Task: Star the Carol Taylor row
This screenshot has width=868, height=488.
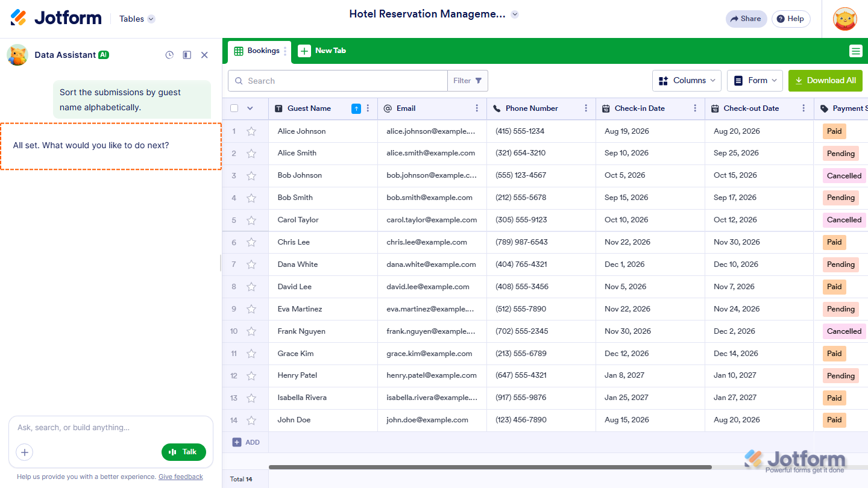Action: tap(251, 220)
